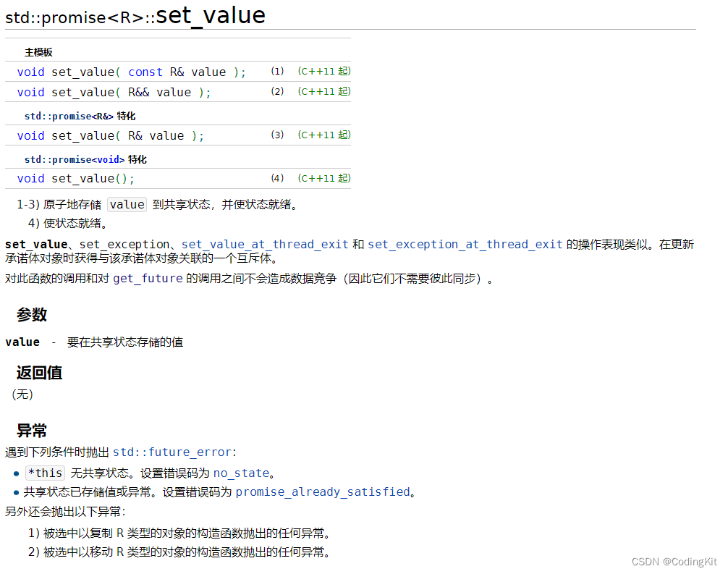Click the CSDN @CodingKit watermark
The height and width of the screenshot is (574, 728).
[x=675, y=562]
